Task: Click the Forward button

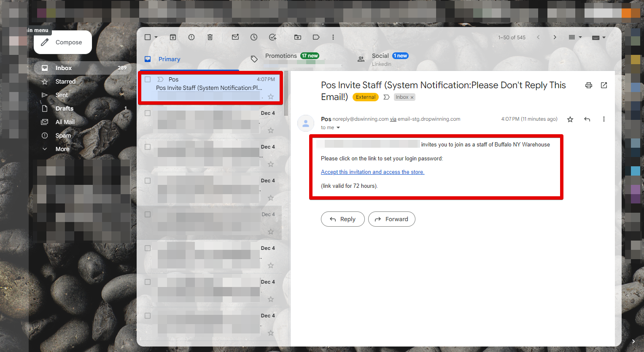Action: pos(391,219)
